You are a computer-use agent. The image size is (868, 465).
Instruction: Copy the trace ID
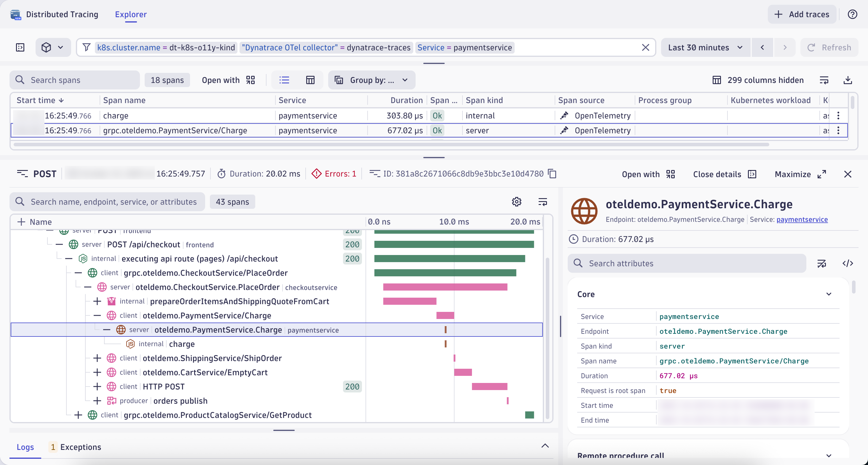(x=552, y=174)
